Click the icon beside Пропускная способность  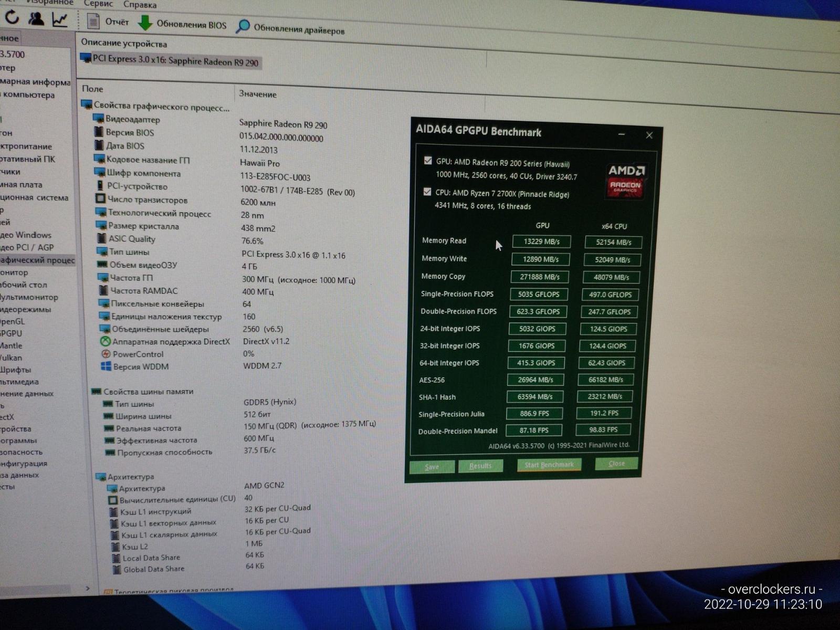point(109,452)
